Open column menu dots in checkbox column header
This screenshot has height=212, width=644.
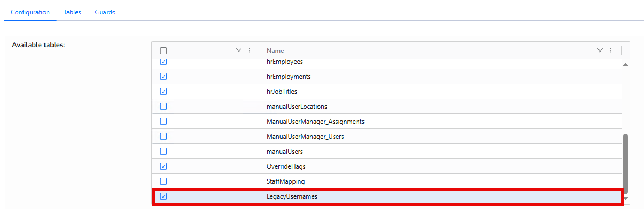[249, 50]
